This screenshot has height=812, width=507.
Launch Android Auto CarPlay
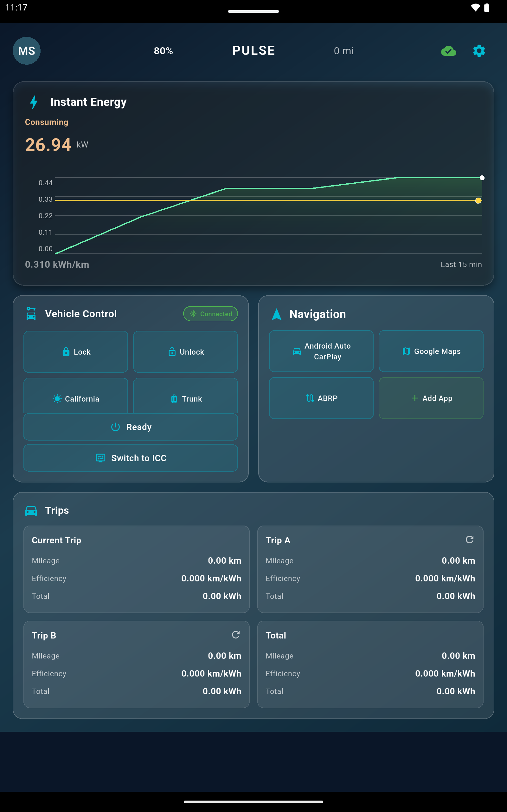[321, 351]
